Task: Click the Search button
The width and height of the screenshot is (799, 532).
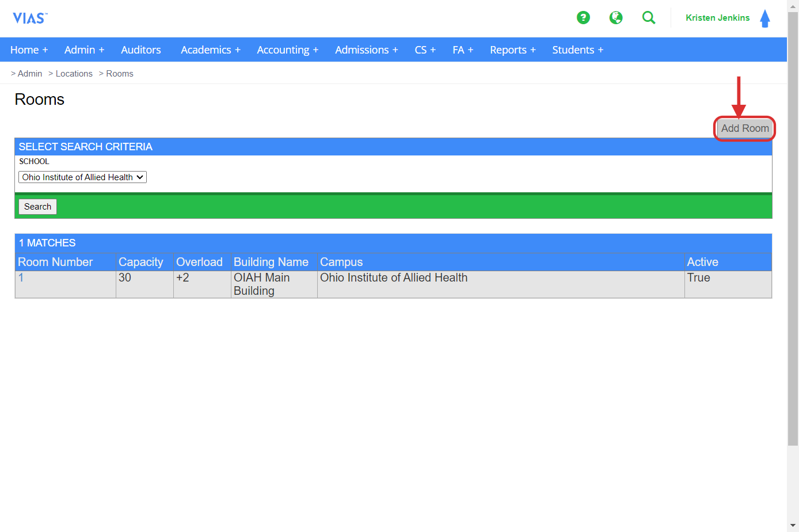Action: pos(37,207)
